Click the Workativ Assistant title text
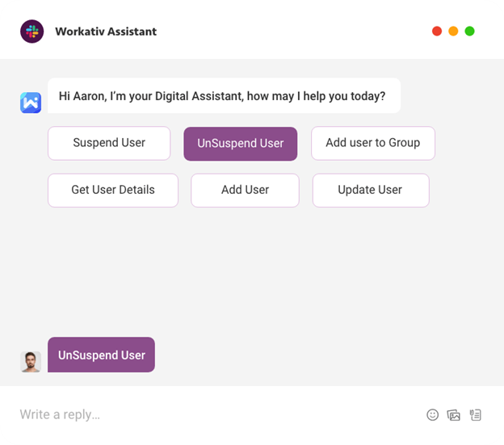The width and height of the screenshot is (504, 445). click(x=106, y=31)
